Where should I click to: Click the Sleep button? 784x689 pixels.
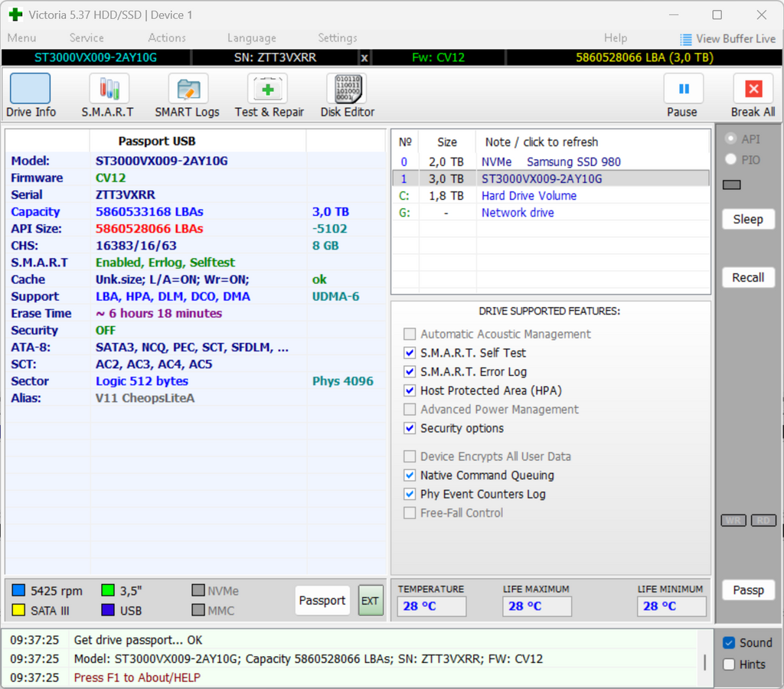[x=748, y=220]
